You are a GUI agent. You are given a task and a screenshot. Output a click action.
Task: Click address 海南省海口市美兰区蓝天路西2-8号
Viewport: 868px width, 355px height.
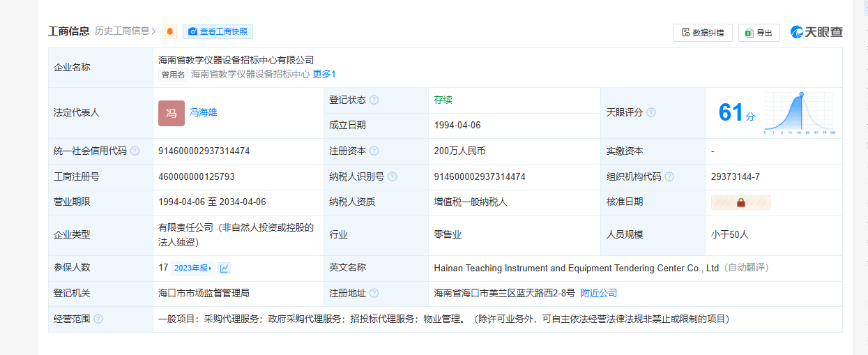504,293
